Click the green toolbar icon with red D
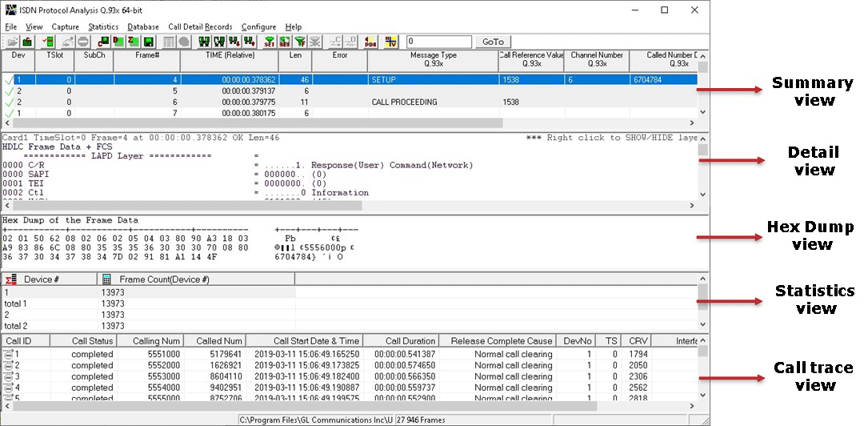 tap(118, 42)
